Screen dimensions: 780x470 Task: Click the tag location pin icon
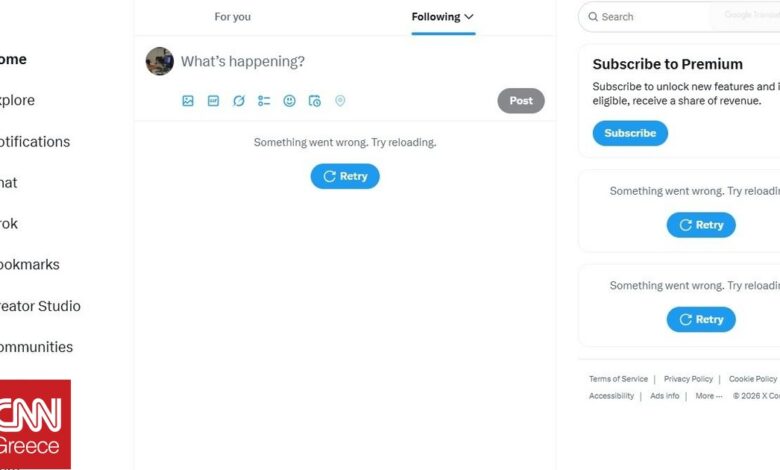point(340,101)
